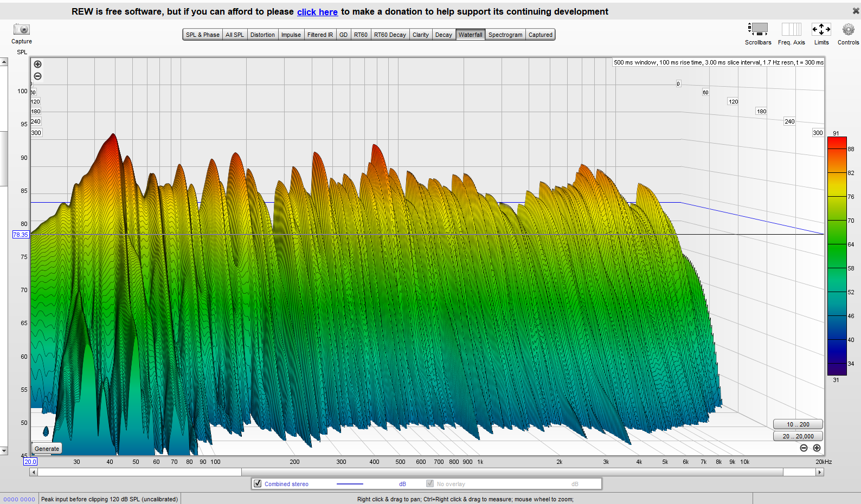Toggle the Combined stereo checkbox
The image size is (861, 504).
coord(258,483)
